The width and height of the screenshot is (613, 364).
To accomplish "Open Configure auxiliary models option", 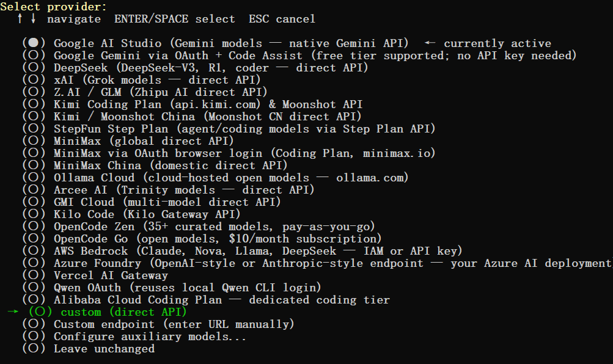I will (134, 337).
